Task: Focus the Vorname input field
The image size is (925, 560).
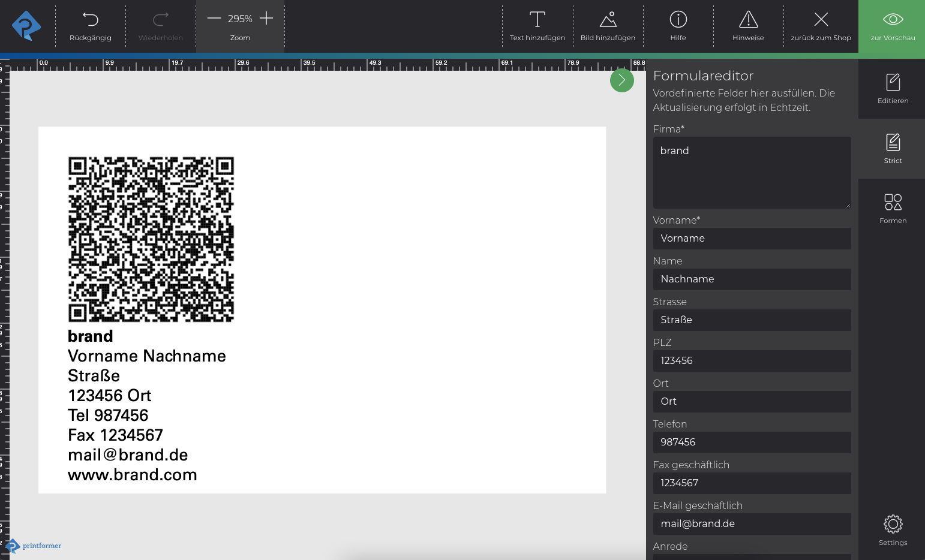Action: click(752, 239)
